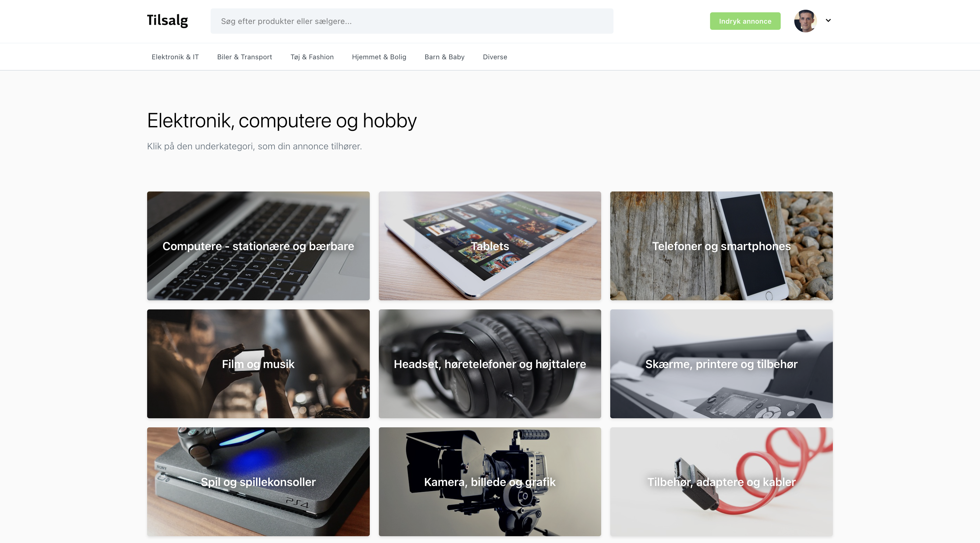This screenshot has height=543, width=980.
Task: Open the Elektronik & IT menu
Action: 175,57
